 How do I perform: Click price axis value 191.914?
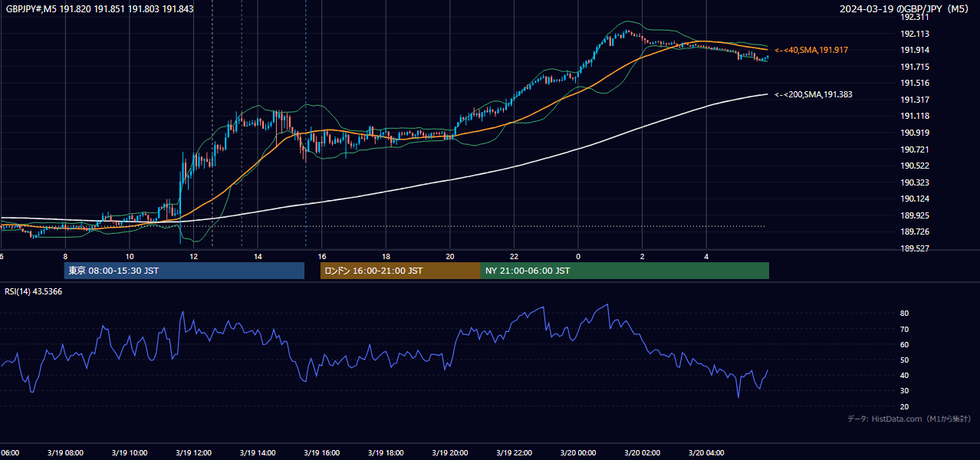tap(915, 50)
